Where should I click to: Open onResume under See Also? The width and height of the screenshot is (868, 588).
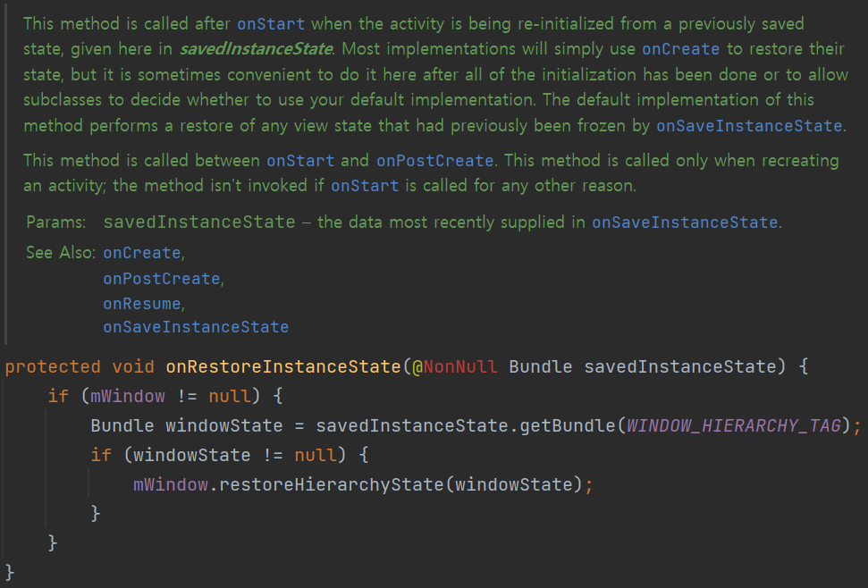click(142, 304)
